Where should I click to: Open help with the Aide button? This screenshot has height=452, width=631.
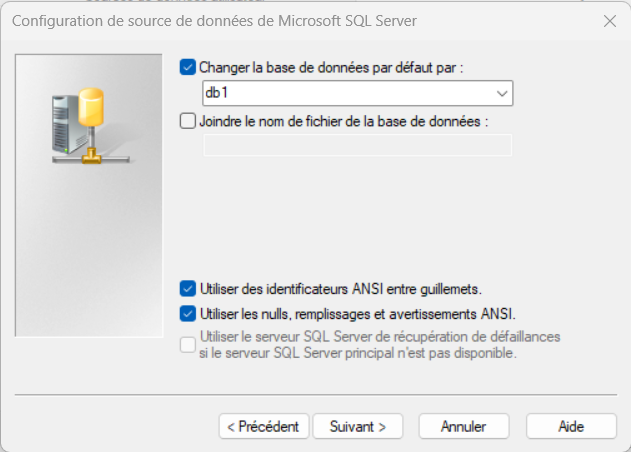click(571, 426)
